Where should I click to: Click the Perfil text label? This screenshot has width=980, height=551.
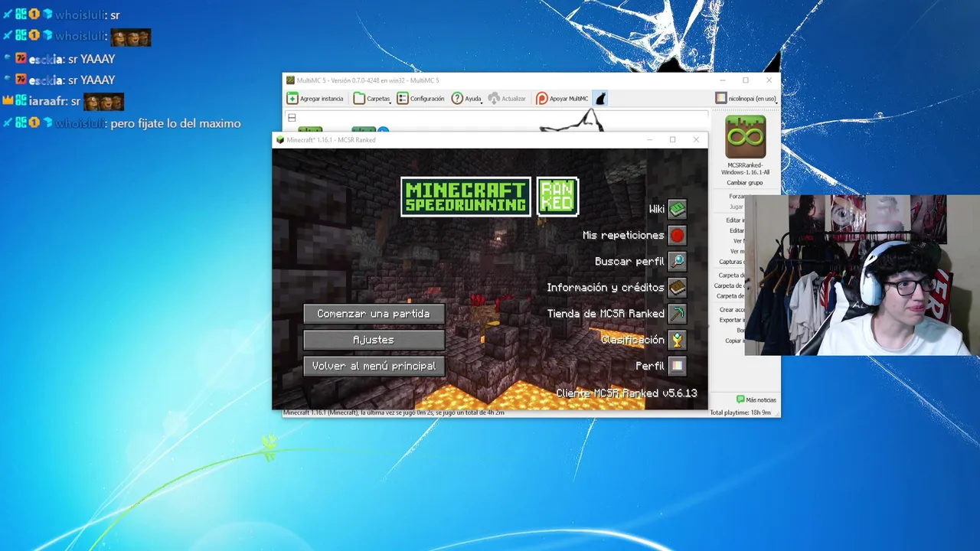pyautogui.click(x=650, y=366)
